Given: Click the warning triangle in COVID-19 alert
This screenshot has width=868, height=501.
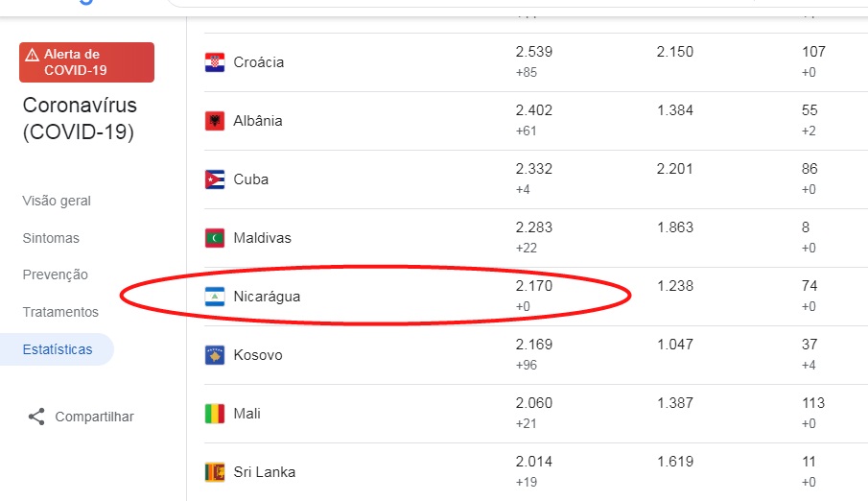Looking at the screenshot, I should 32,55.
